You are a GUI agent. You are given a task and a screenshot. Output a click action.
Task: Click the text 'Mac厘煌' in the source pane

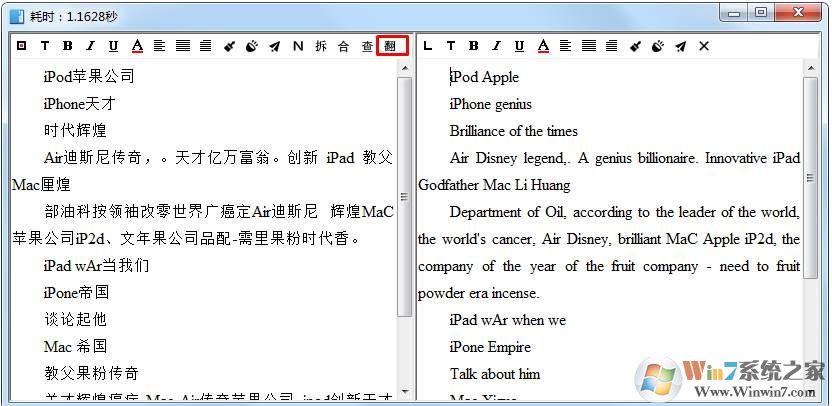pyautogui.click(x=41, y=185)
